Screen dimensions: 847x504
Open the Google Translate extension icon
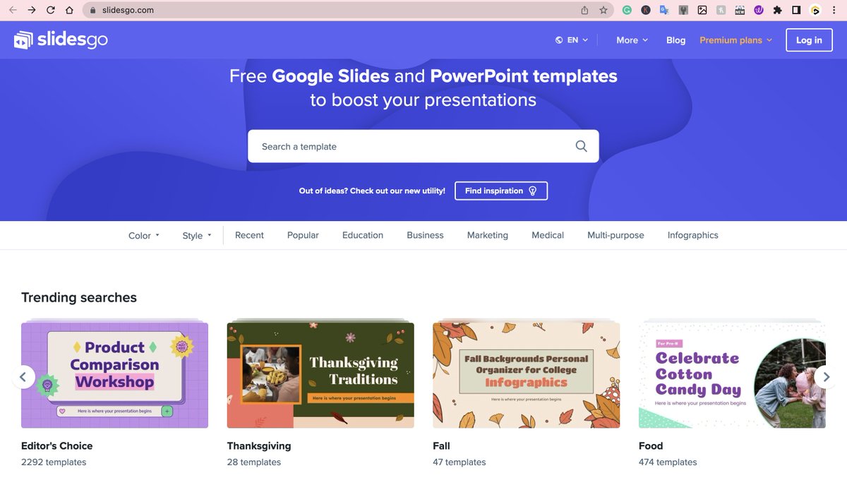pyautogui.click(x=664, y=10)
